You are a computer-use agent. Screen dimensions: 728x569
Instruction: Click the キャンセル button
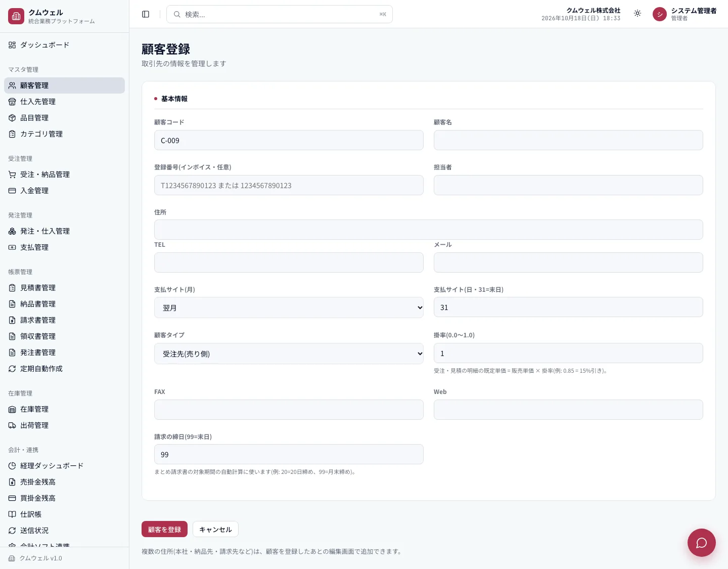[x=215, y=529]
